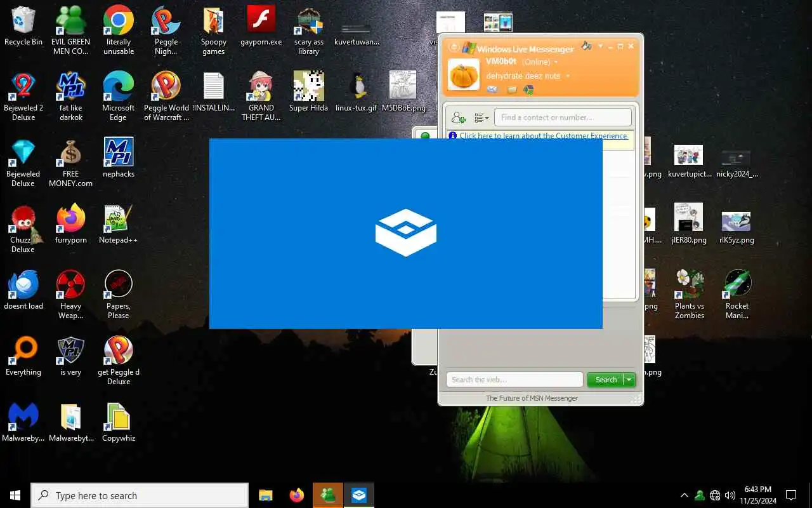The image size is (812, 508).
Task: Open the Recycle Bin desktop icon
Action: tap(23, 27)
